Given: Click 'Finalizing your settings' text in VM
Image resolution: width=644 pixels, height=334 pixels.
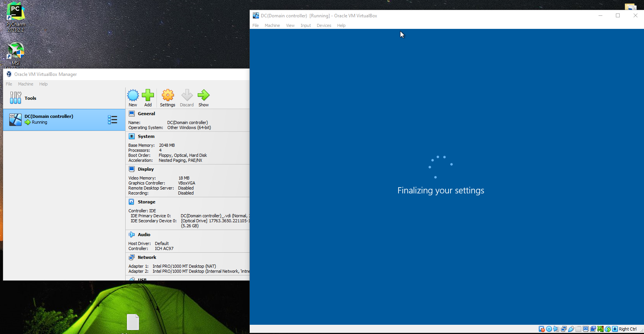Looking at the screenshot, I should (441, 190).
